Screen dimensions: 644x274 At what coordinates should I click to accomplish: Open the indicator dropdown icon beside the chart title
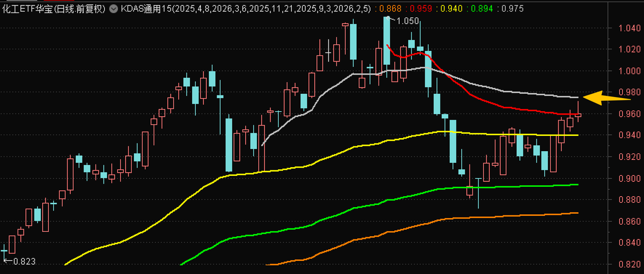tap(114, 8)
